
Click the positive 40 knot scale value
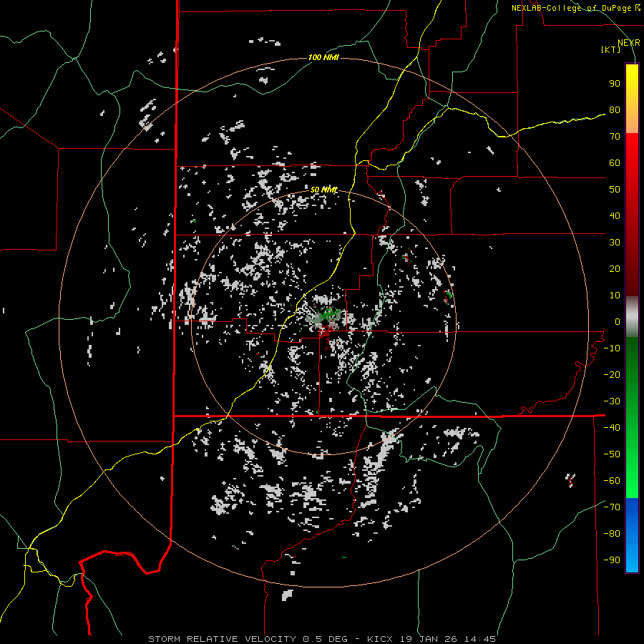(615, 216)
